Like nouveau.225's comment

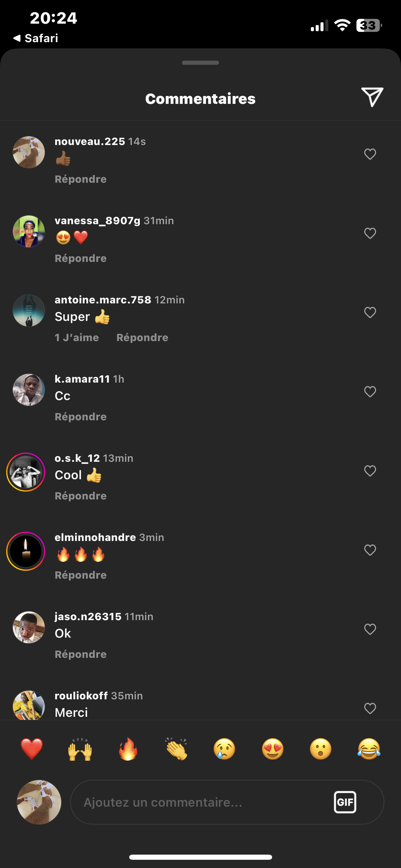(370, 154)
